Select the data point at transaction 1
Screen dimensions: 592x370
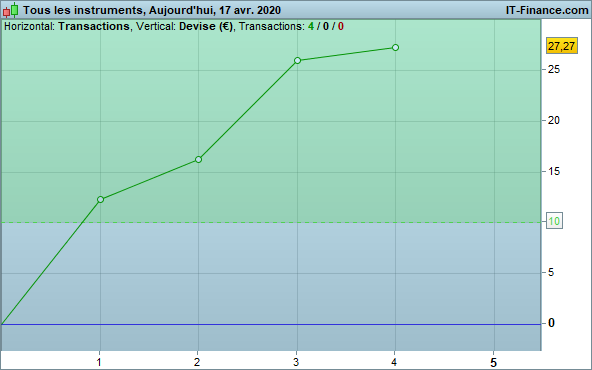(x=100, y=199)
